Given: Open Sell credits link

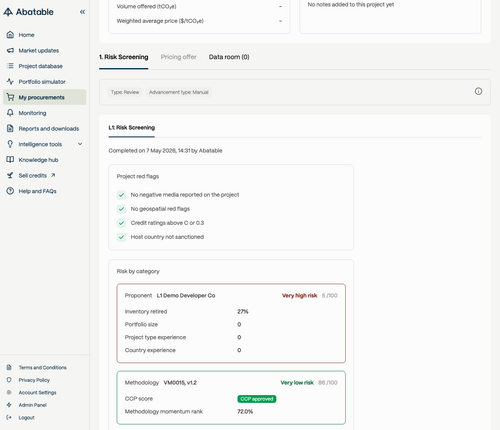Looking at the screenshot, I should pos(45,175).
